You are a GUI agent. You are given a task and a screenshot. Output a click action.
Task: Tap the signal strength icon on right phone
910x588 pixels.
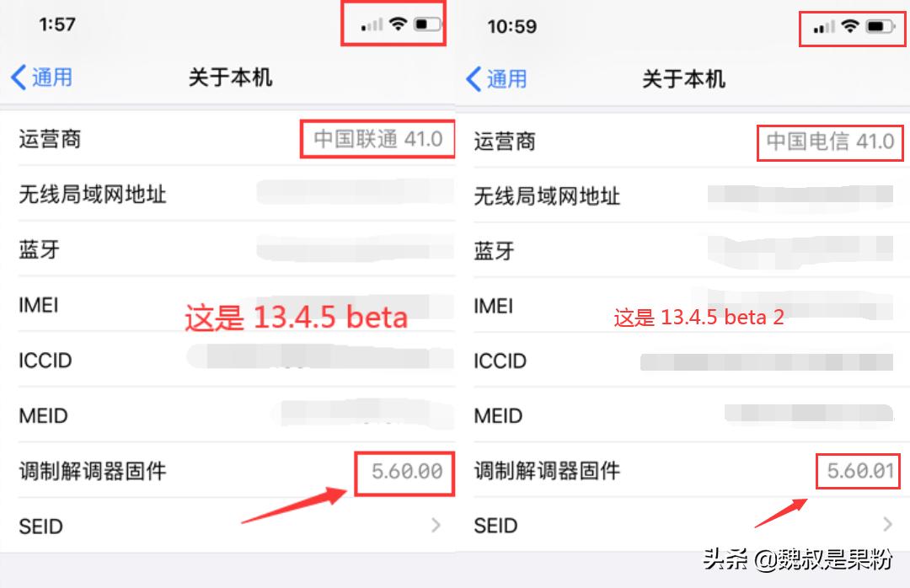[x=826, y=28]
